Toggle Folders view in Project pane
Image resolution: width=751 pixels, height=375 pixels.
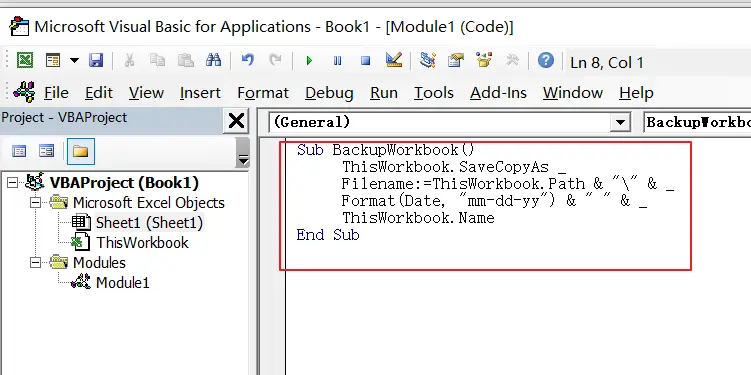80,151
